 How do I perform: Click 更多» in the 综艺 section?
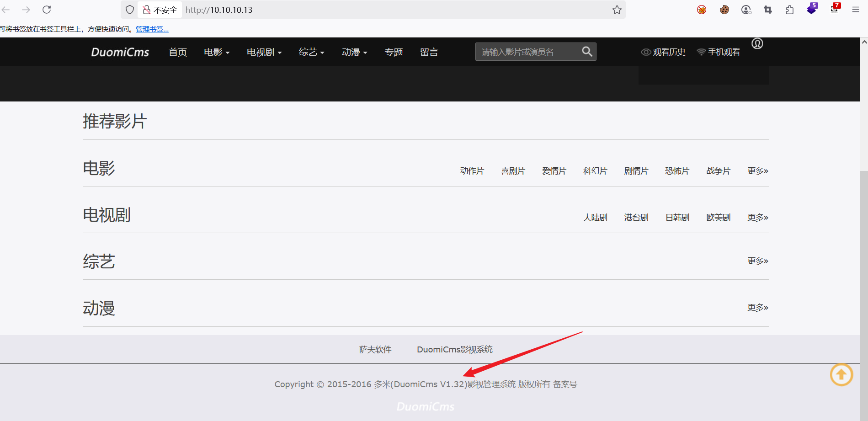pos(758,261)
